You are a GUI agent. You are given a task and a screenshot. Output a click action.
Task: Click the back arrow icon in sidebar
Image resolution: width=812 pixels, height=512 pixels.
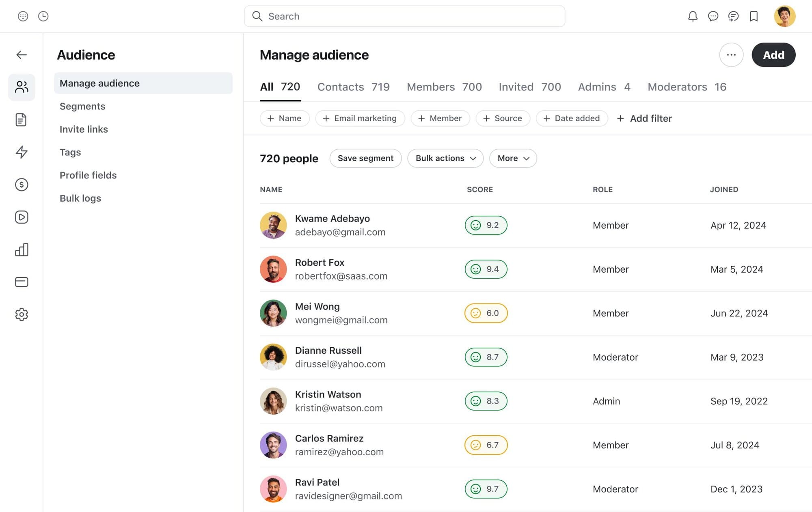coord(22,55)
